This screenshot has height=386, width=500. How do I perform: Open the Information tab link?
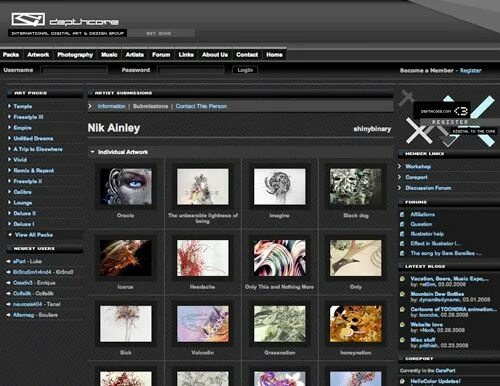(111, 106)
